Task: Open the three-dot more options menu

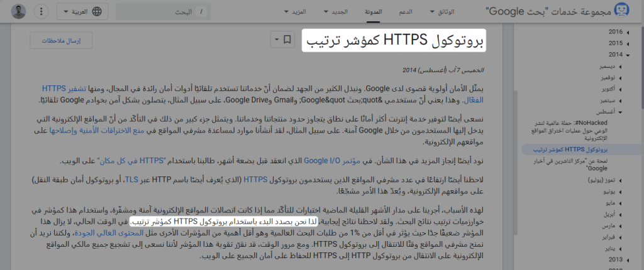Action: [x=41, y=11]
